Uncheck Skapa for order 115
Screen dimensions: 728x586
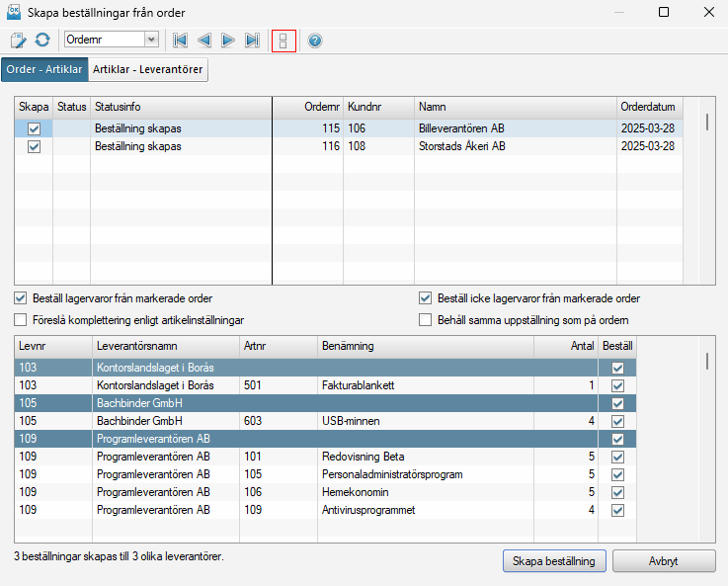click(35, 128)
